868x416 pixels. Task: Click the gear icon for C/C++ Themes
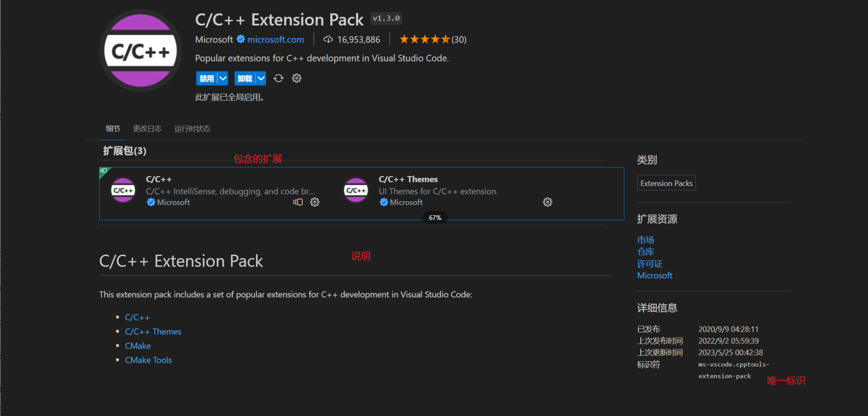pos(547,202)
